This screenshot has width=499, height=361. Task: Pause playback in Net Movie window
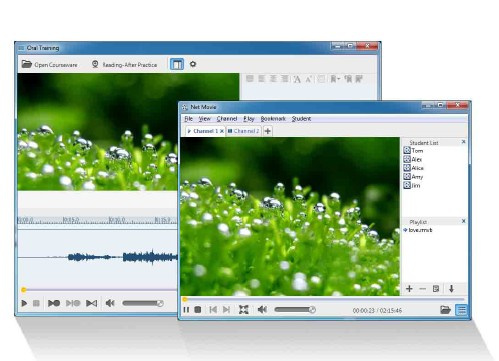[x=186, y=310]
